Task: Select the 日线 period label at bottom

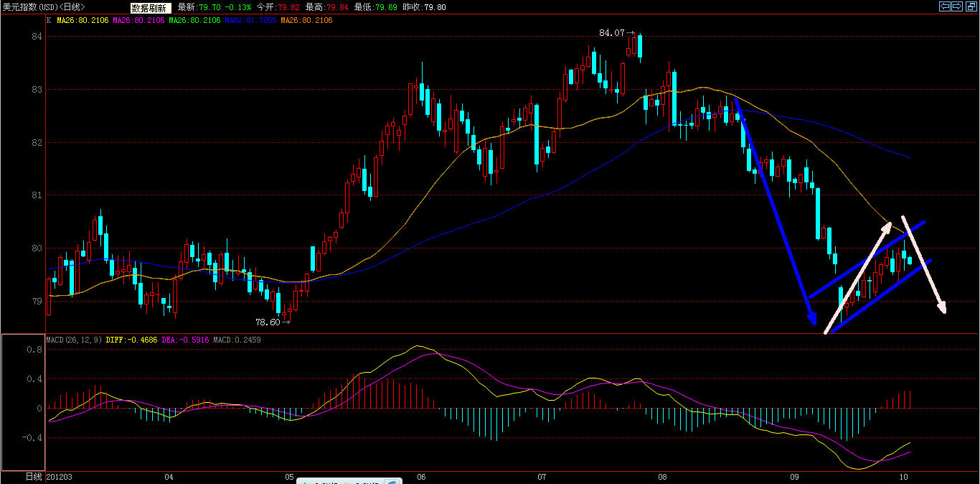Action: [34, 477]
